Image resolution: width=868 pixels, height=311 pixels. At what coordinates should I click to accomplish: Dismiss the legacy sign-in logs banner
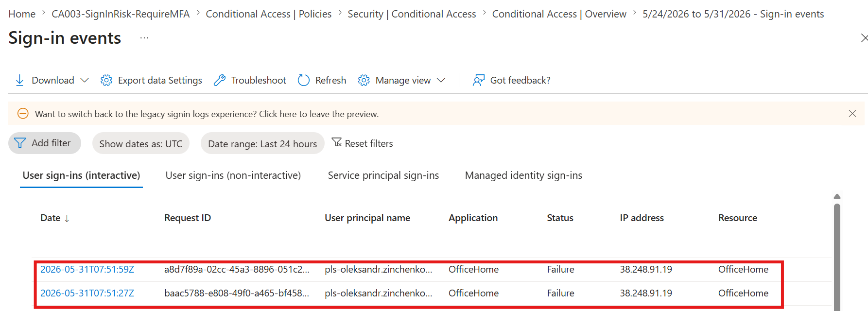pos(852,114)
